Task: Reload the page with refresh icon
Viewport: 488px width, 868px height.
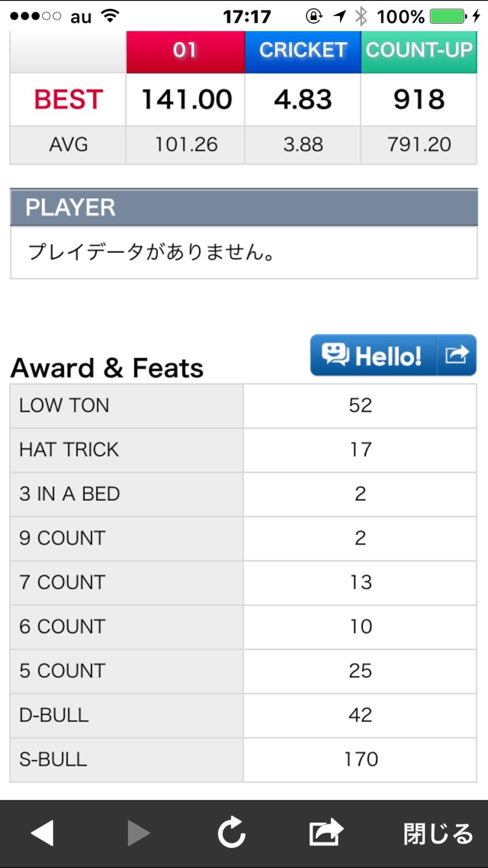Action: (231, 832)
